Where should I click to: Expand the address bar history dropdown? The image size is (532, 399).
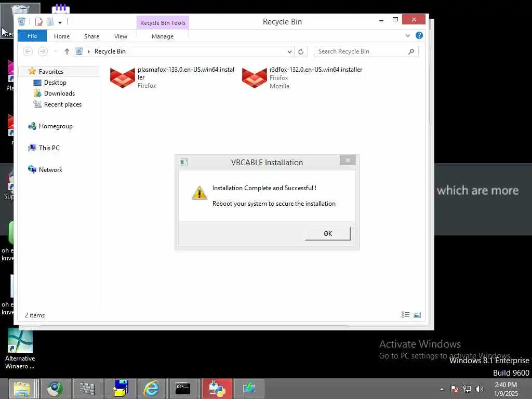tap(289, 51)
